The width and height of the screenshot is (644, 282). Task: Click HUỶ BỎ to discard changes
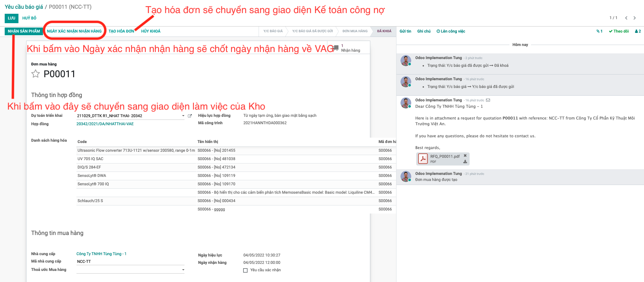[x=29, y=18]
